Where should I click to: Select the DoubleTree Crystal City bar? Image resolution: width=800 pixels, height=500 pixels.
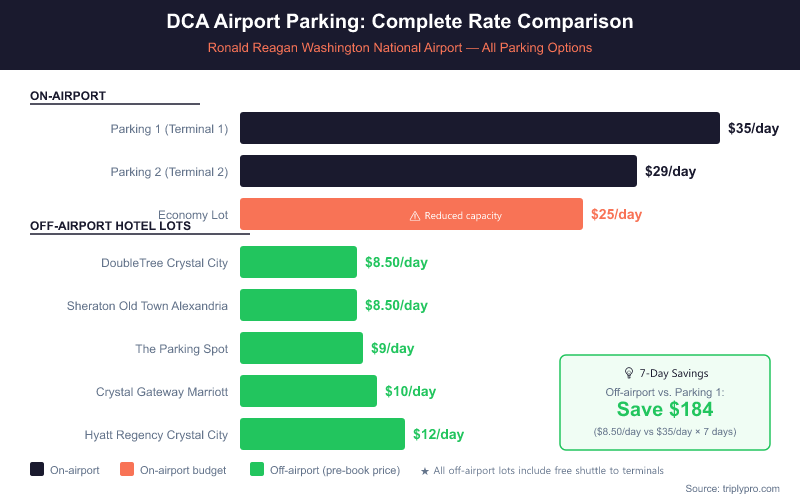click(298, 262)
